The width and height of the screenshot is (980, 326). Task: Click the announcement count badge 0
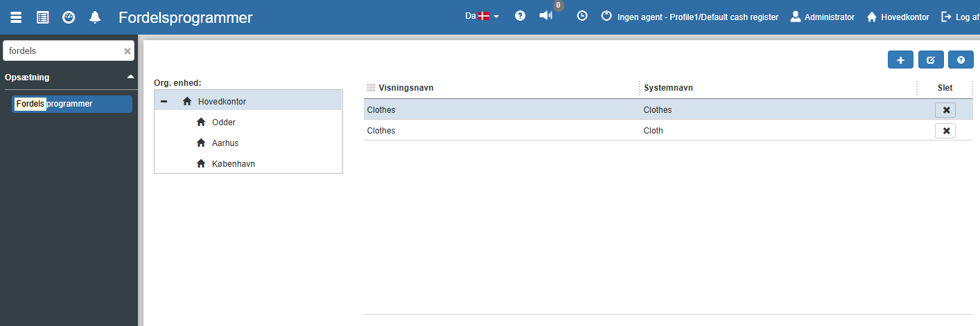[559, 5]
